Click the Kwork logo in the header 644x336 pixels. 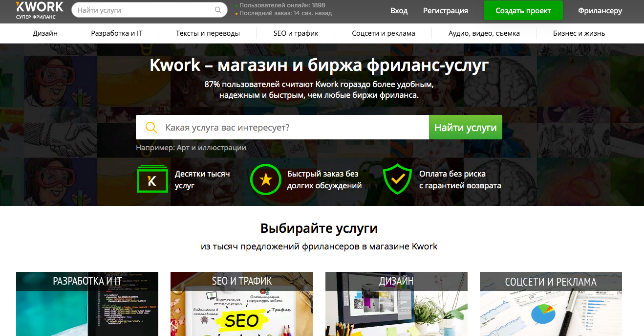[x=40, y=10]
